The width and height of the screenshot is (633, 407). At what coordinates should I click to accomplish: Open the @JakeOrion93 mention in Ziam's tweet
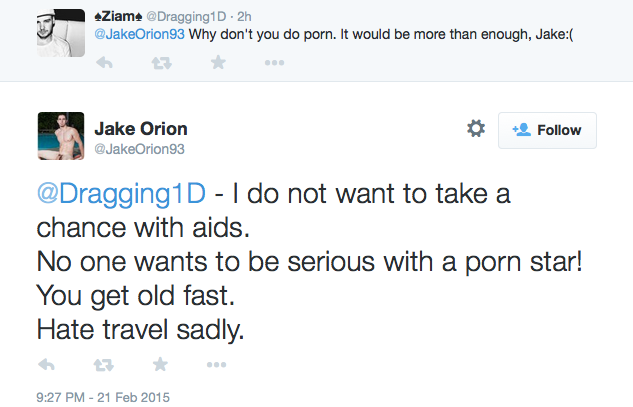[139, 34]
